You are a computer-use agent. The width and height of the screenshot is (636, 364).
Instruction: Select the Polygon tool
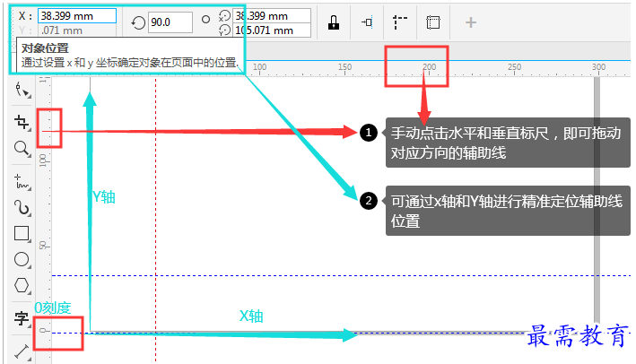pos(22,285)
